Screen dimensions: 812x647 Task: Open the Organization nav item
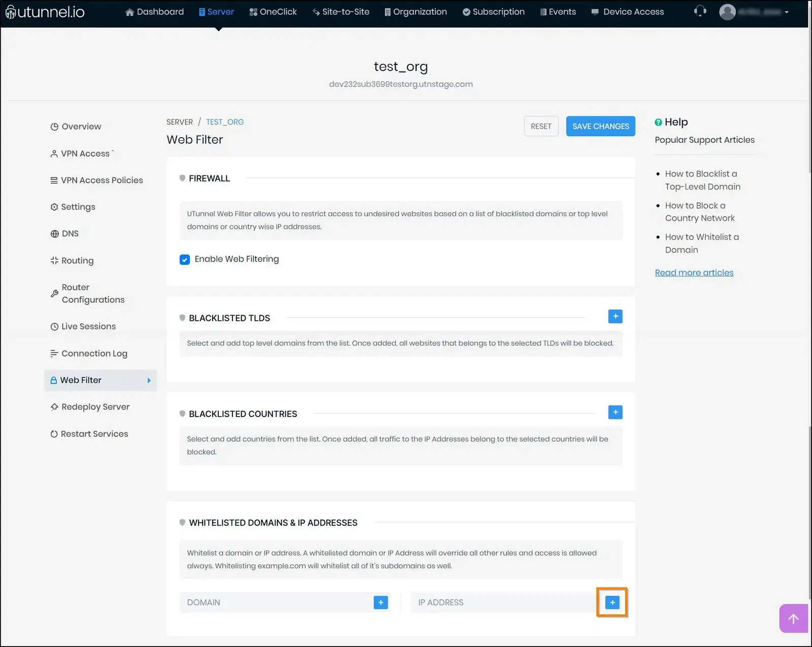pos(416,12)
